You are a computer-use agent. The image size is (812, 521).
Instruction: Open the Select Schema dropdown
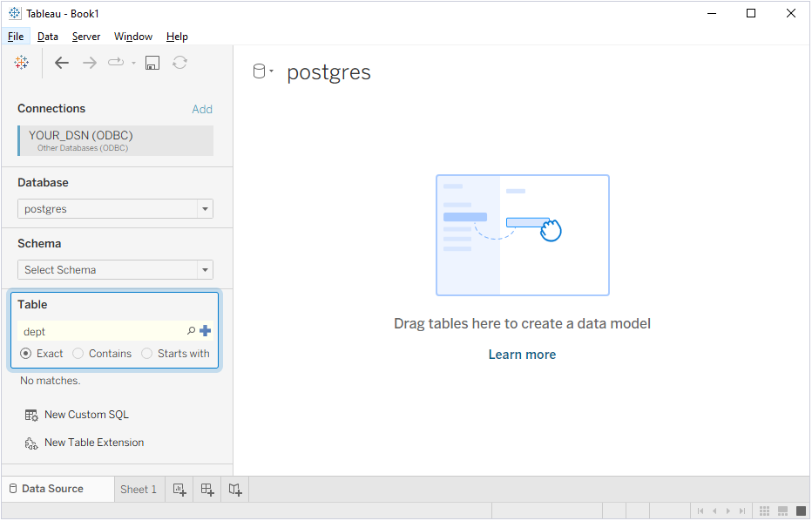[x=206, y=269]
